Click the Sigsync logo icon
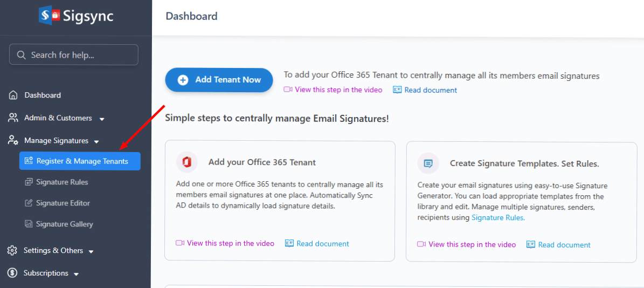The image size is (644, 288). [x=49, y=15]
